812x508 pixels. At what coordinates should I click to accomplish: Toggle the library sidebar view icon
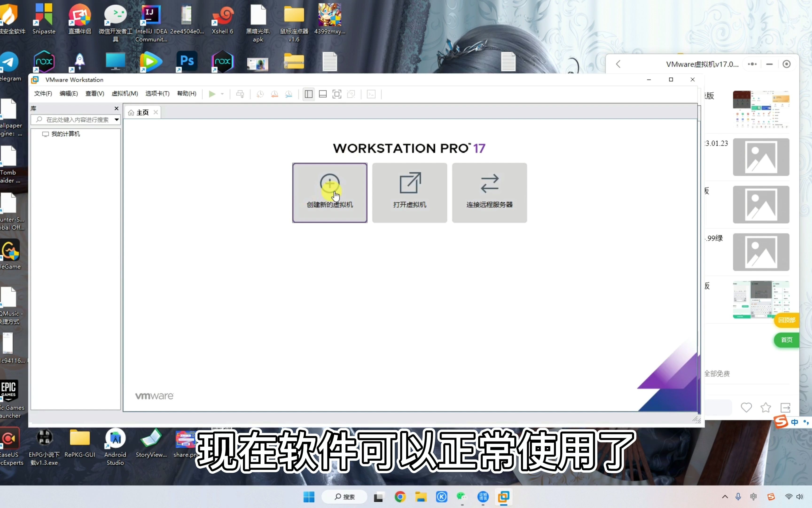tap(309, 94)
